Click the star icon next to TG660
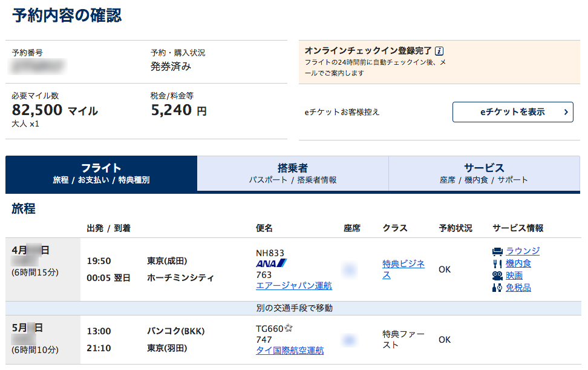 coord(289,327)
